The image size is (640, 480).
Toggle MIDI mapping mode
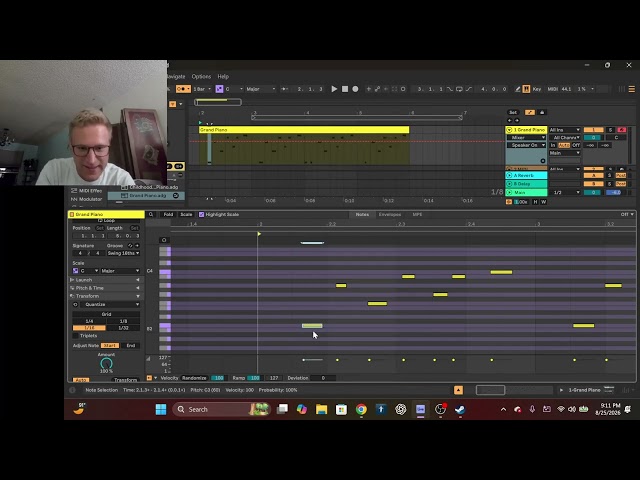[552, 89]
